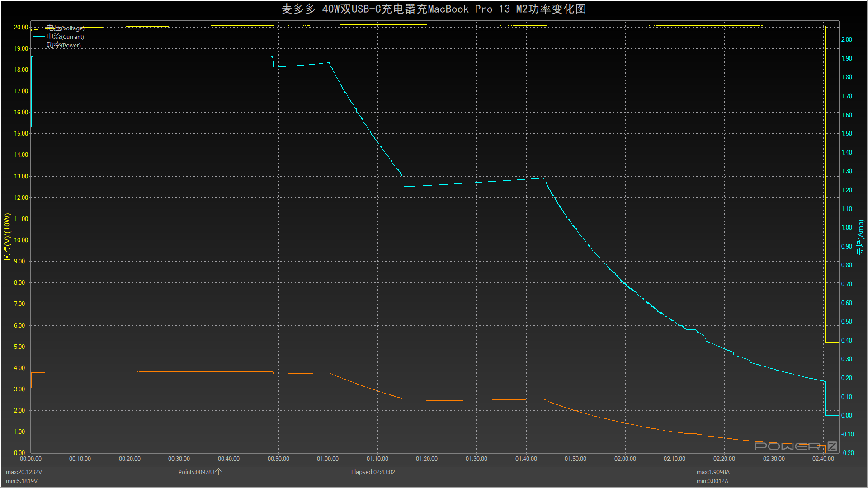Click the 0.00 tick on the voltage axis

[x=19, y=453]
